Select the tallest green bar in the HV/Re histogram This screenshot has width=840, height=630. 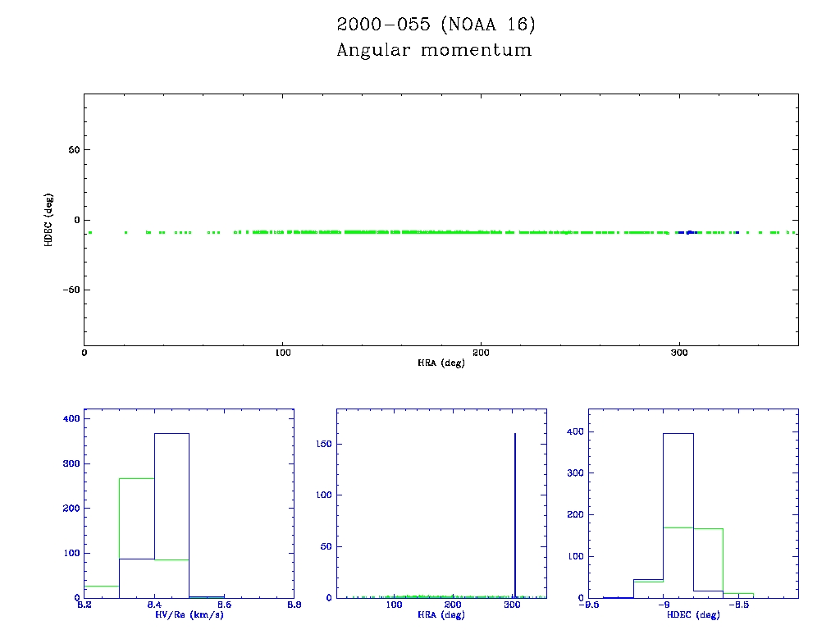[136, 537]
